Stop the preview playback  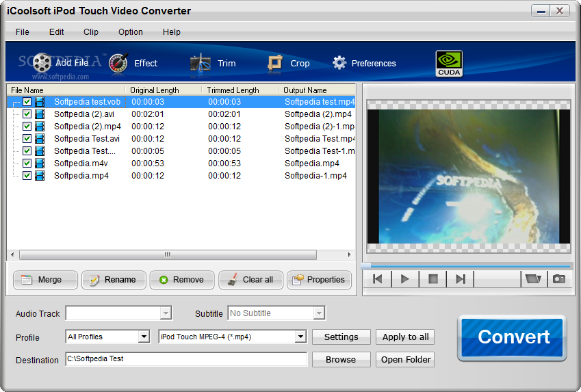pos(432,279)
